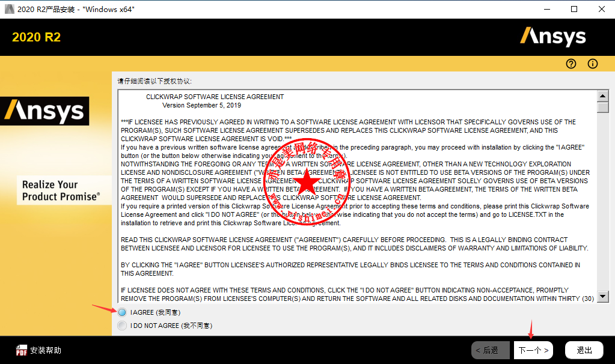Screen dimensions: 615x364
Task: Open the information icon
Action: click(x=593, y=64)
